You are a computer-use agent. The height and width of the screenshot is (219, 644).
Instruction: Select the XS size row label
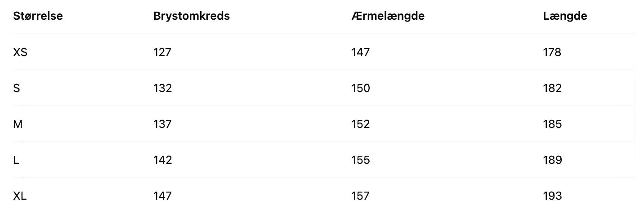(x=20, y=53)
